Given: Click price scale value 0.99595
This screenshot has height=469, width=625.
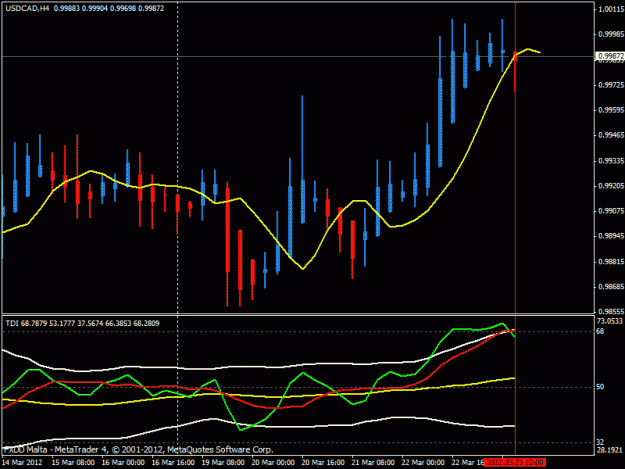Looking at the screenshot, I should pos(611,110).
